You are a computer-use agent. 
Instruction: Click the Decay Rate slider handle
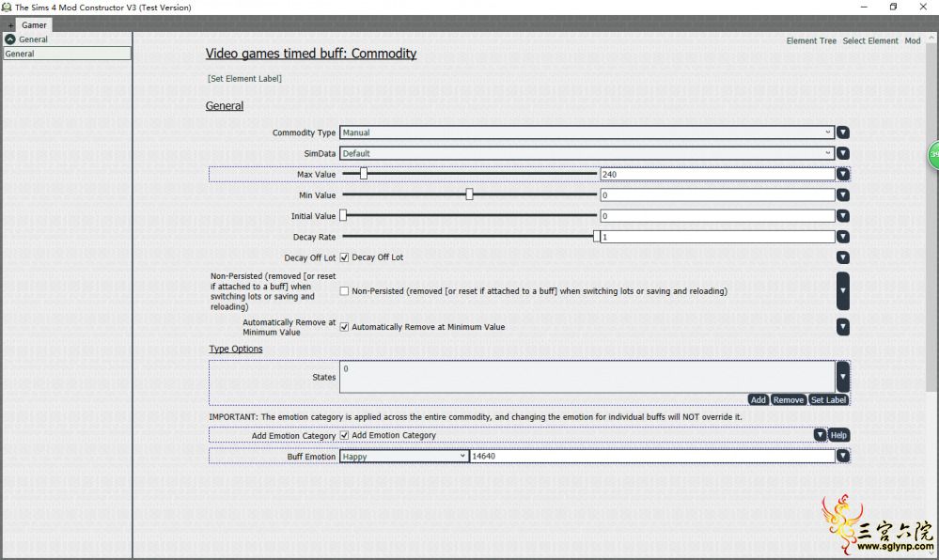coord(597,237)
